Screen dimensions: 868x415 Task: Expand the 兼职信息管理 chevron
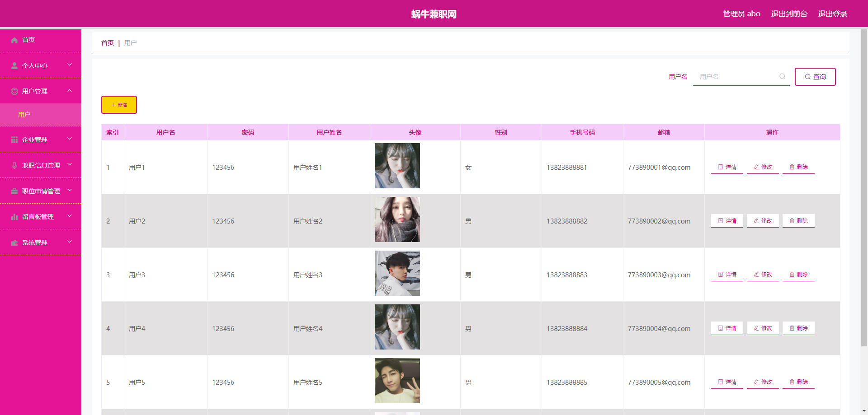pyautogui.click(x=70, y=164)
